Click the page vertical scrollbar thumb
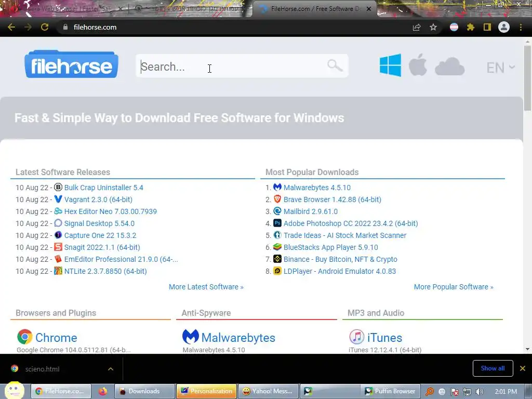The image size is (532, 399). click(x=527, y=78)
